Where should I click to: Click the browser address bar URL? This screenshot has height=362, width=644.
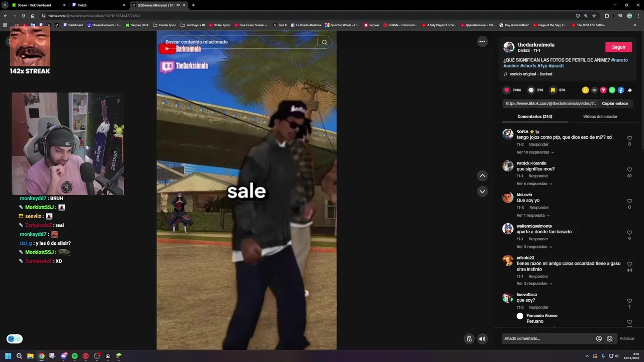click(x=94, y=16)
